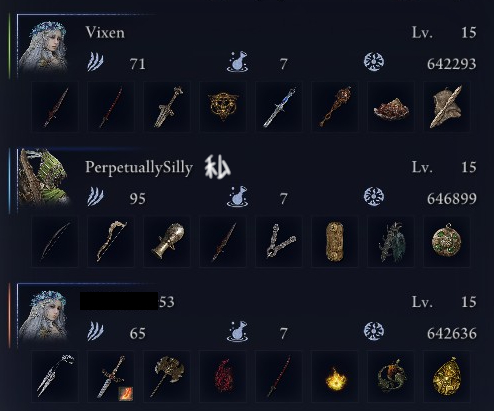Click the flask icon beside Vixen's 7
Screen dimensions: 494x411
pyautogui.click(x=237, y=62)
